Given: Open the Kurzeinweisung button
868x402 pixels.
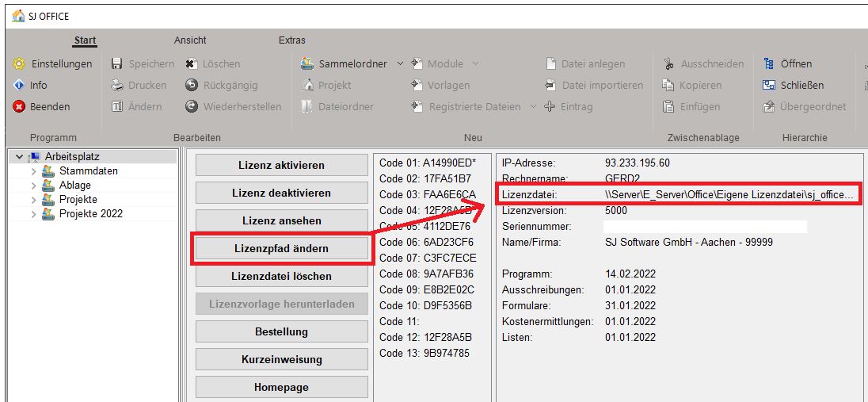Looking at the screenshot, I should (x=281, y=359).
